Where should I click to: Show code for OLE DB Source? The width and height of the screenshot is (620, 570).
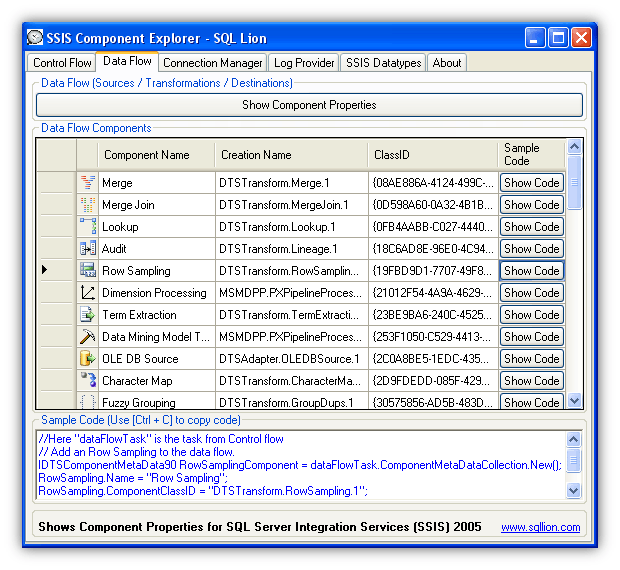532,359
